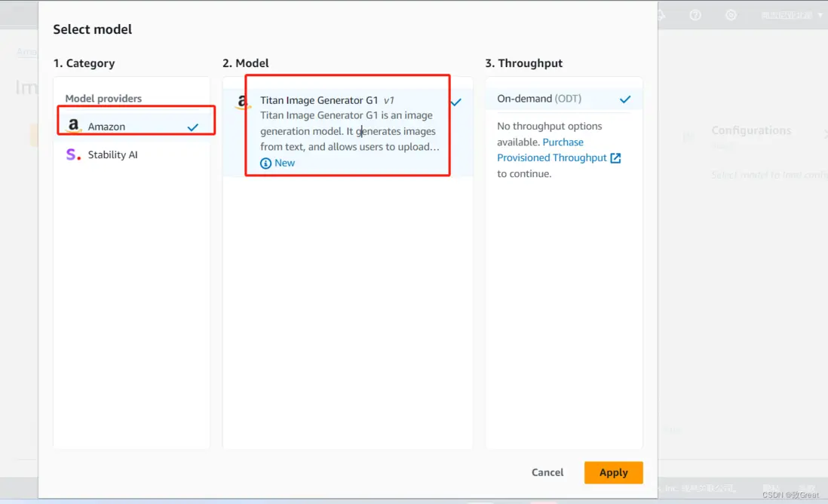The height and width of the screenshot is (504, 828).
Task: Click the New label under Titan description
Action: 285,163
